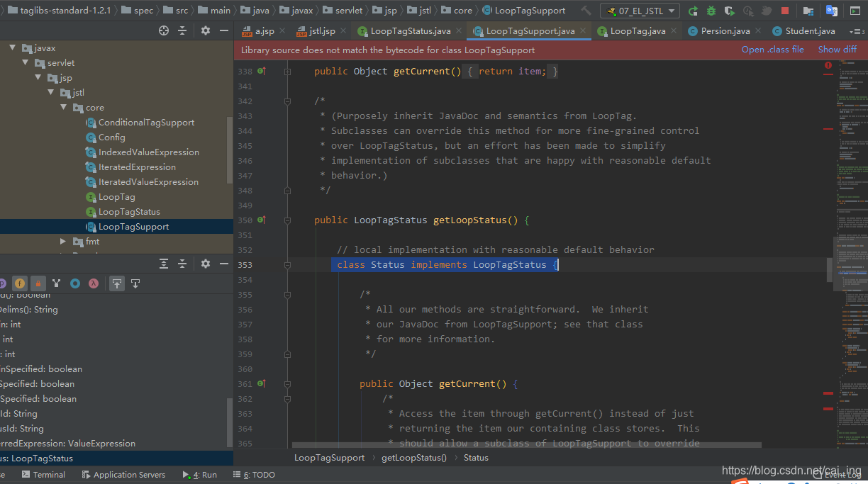Collapse the javax tree node
This screenshot has width=868, height=484.
coord(12,47)
